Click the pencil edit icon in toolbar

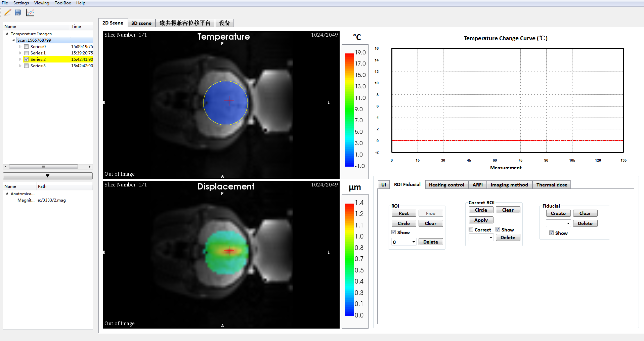point(7,12)
